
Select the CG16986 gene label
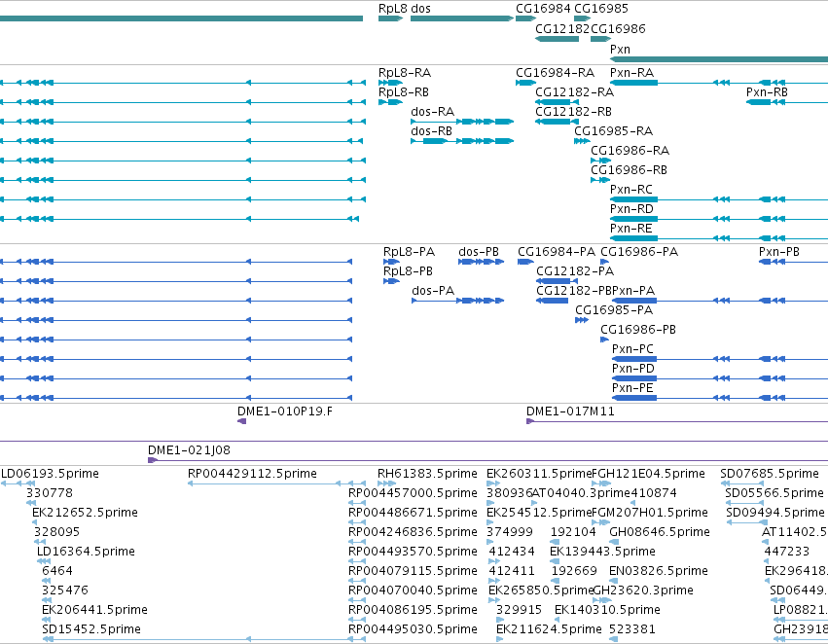click(618, 29)
